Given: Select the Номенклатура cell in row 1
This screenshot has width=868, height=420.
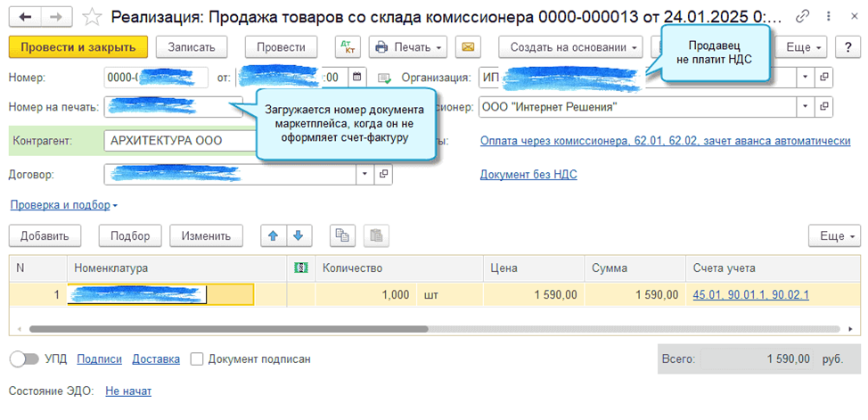Looking at the screenshot, I should pyautogui.click(x=160, y=295).
